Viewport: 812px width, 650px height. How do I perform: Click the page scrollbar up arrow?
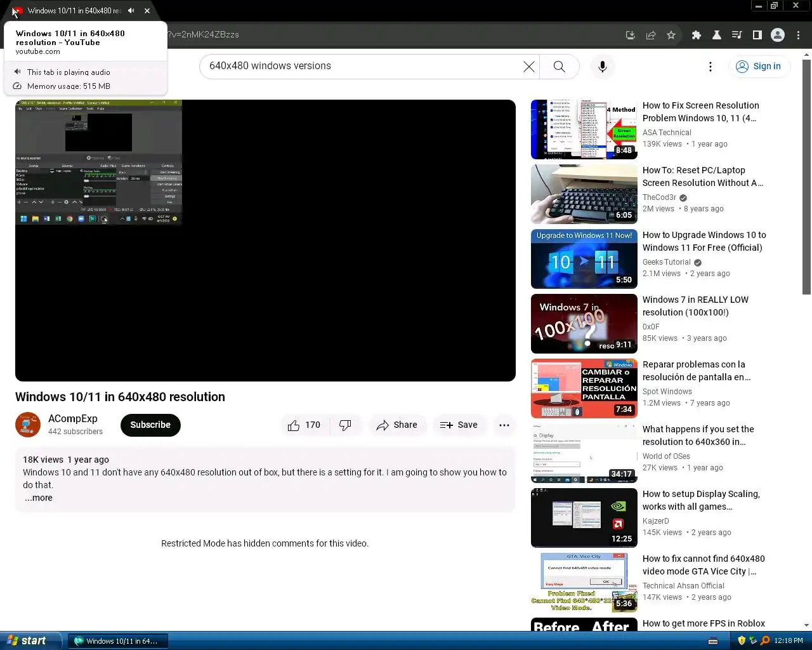(806, 55)
